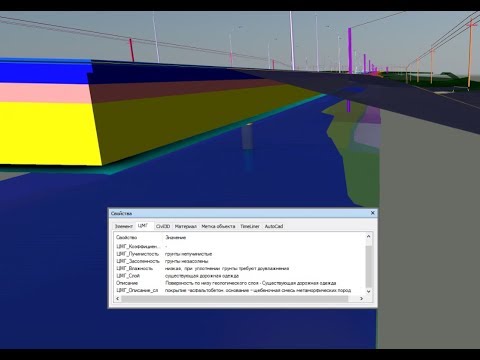
Task: Click the horizontal scrollbar thumb in properties
Action: click(235, 298)
